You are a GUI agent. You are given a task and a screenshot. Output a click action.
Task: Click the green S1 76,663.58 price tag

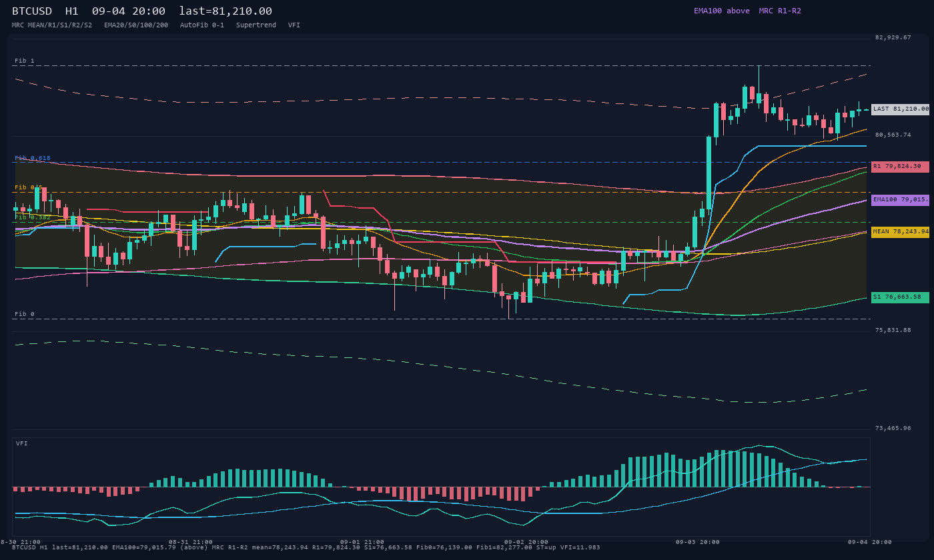click(x=900, y=297)
